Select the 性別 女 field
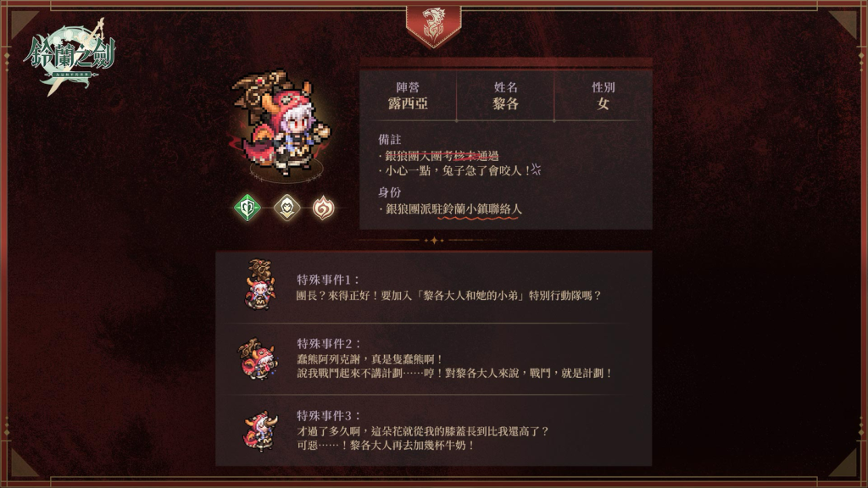 (x=603, y=96)
